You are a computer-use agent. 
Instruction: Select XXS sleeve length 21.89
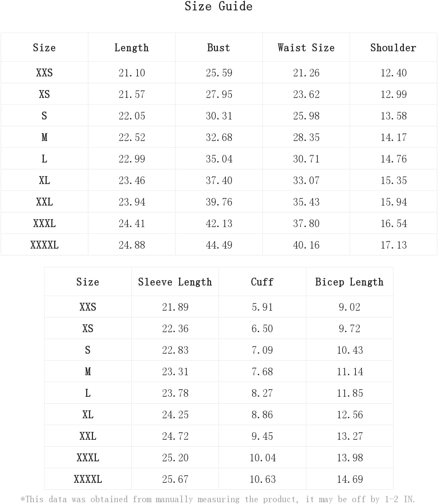tap(175, 307)
